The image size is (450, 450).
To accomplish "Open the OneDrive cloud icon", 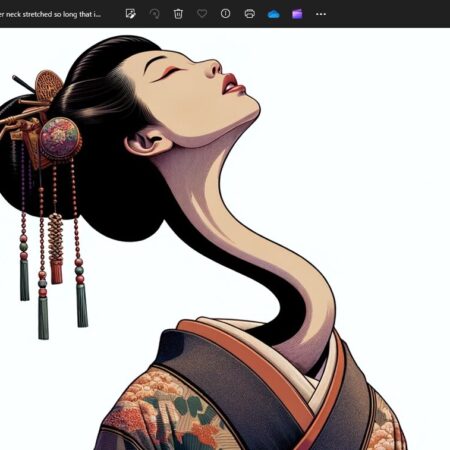I will (274, 14).
